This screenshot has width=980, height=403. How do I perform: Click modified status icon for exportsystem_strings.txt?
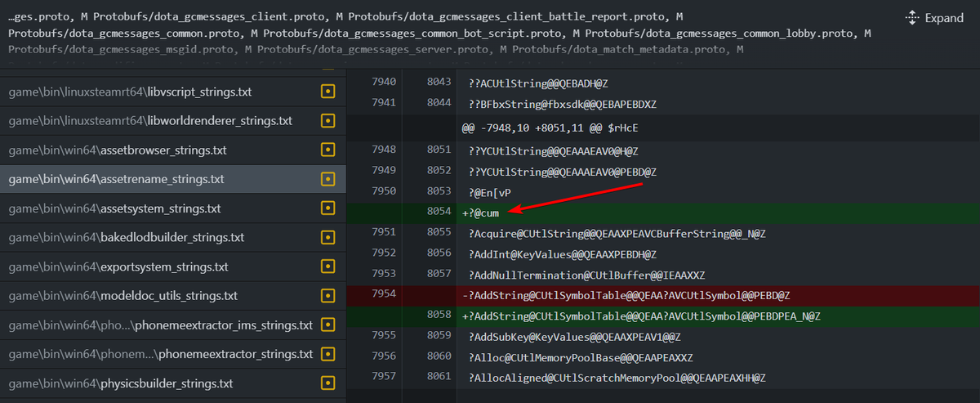(328, 266)
